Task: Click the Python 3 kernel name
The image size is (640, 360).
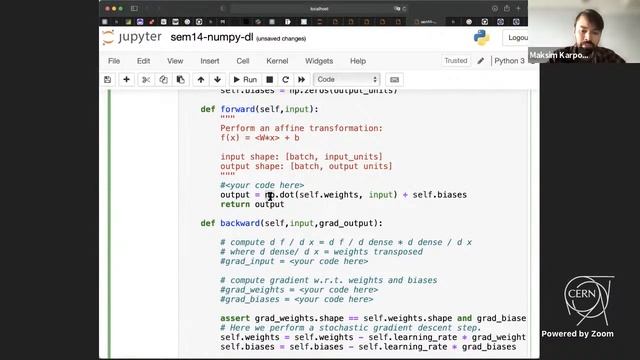Action: click(509, 61)
